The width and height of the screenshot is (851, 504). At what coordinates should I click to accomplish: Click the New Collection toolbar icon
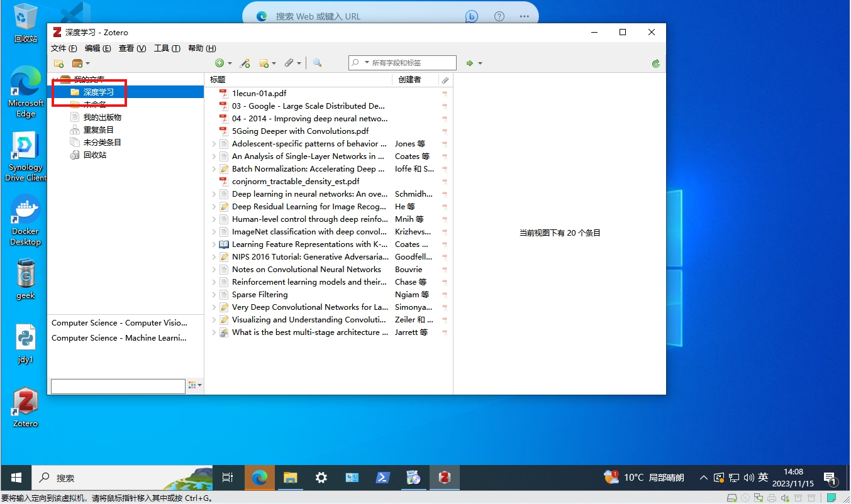[58, 63]
